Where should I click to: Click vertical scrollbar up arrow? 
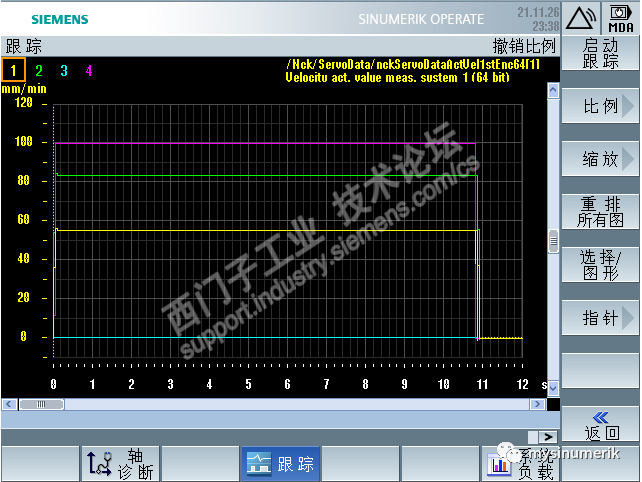point(553,91)
